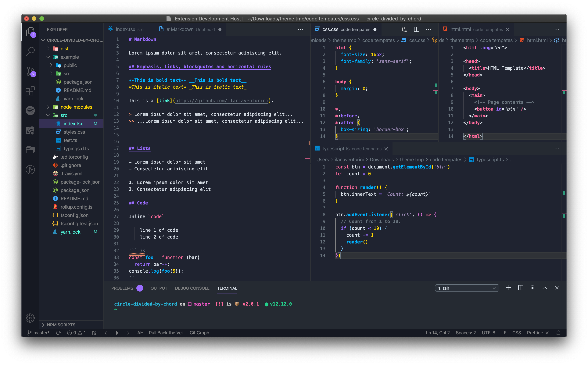588x365 pixels.
Task: Switch to the PROBLEMS panel tab
Action: [122, 288]
